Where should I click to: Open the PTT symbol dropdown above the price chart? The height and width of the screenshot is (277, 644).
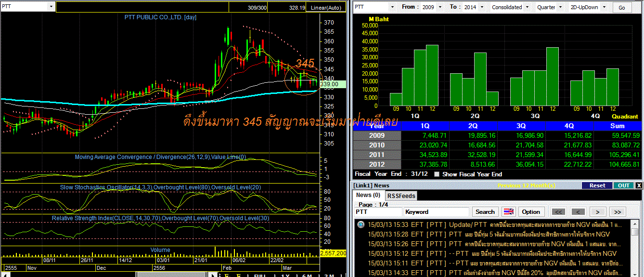[52, 7]
